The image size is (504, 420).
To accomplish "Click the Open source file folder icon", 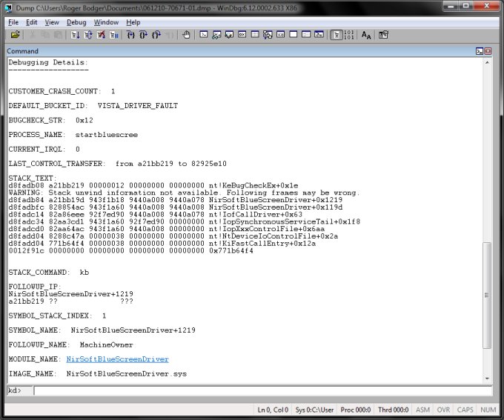I will click(x=15, y=35).
